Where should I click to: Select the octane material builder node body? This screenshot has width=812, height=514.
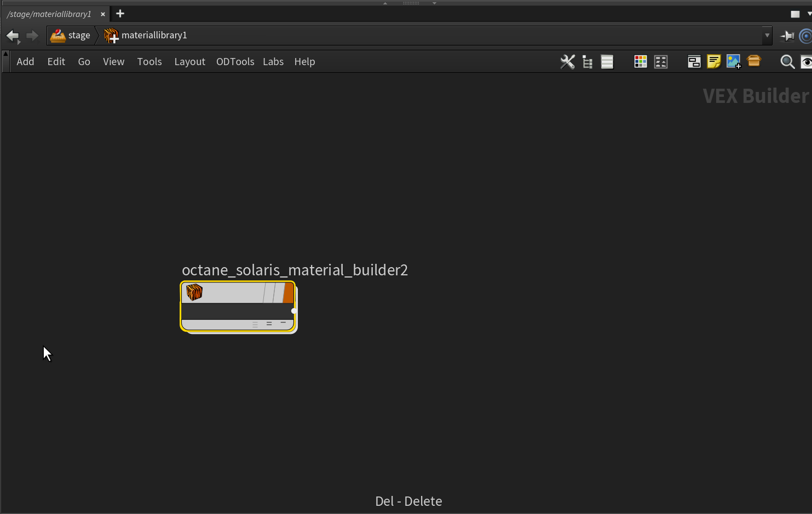click(x=238, y=307)
